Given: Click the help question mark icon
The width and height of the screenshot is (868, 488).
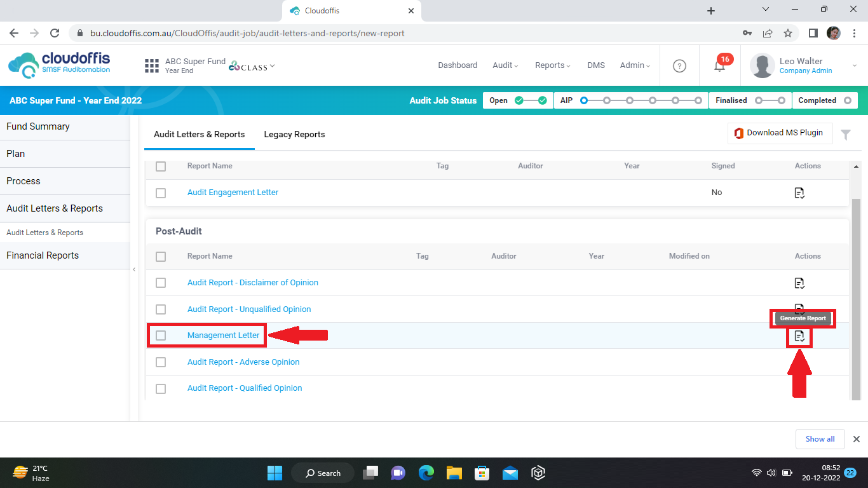Looking at the screenshot, I should 679,65.
